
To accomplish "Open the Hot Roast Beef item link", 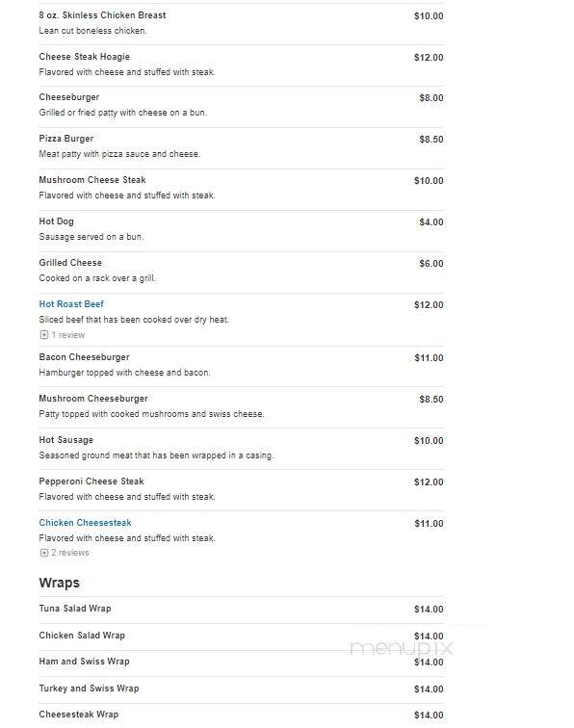I will tap(71, 304).
